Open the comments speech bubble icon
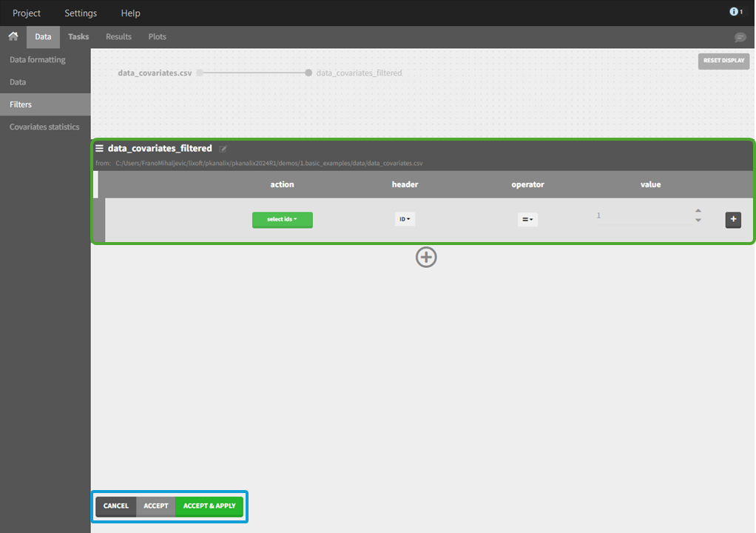The image size is (756, 533). pyautogui.click(x=740, y=37)
